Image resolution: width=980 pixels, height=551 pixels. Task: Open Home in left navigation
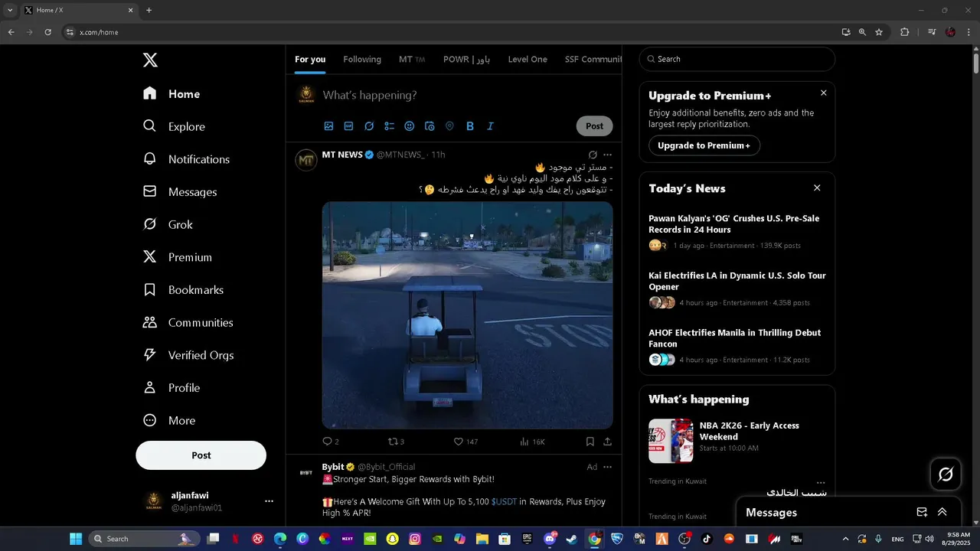pyautogui.click(x=171, y=94)
